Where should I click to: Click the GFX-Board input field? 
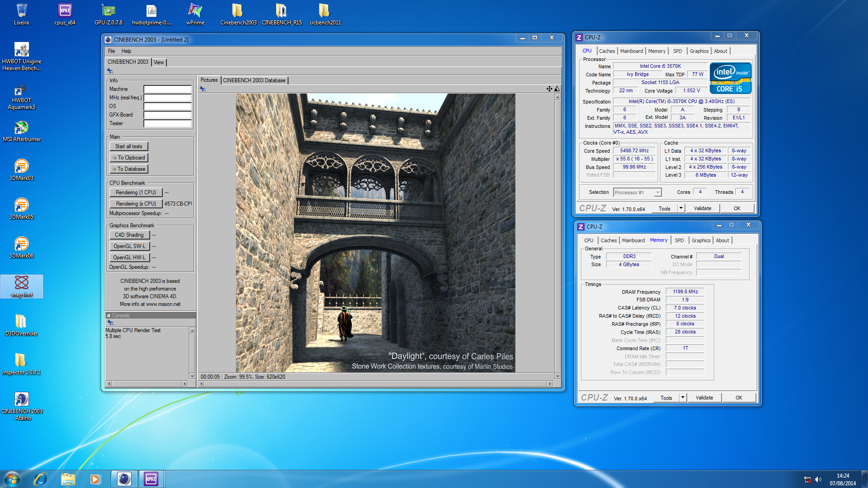point(167,115)
